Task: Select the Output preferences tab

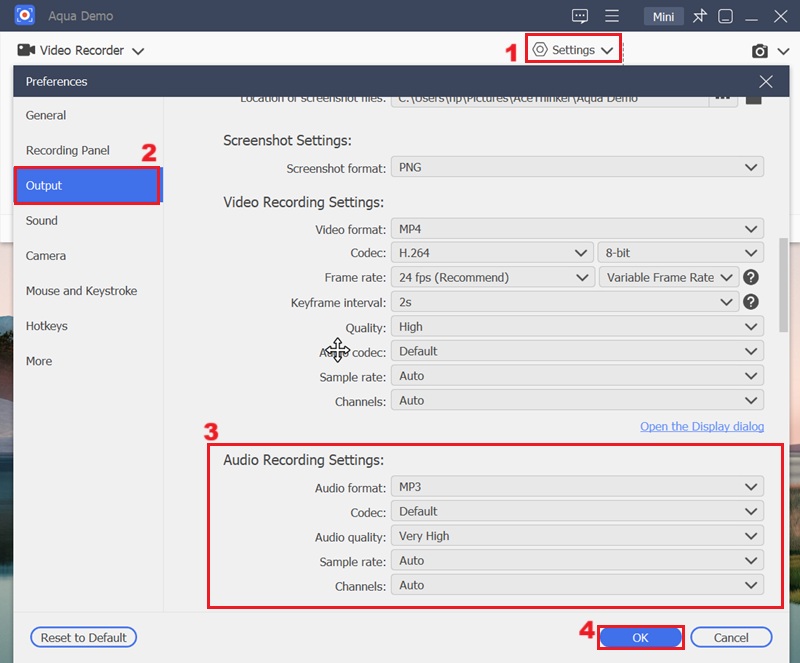Action: tap(88, 185)
